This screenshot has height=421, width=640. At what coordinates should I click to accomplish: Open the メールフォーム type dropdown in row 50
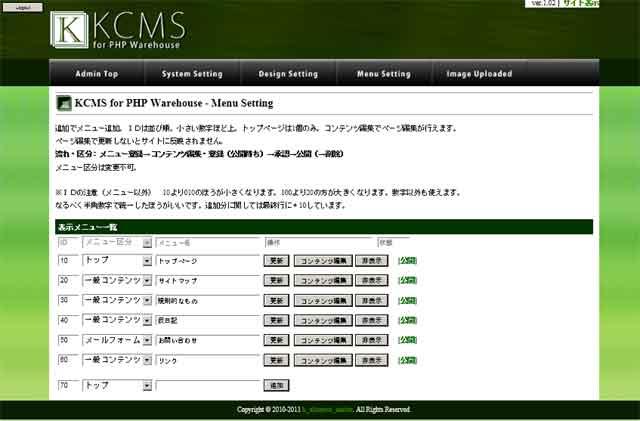click(147, 340)
